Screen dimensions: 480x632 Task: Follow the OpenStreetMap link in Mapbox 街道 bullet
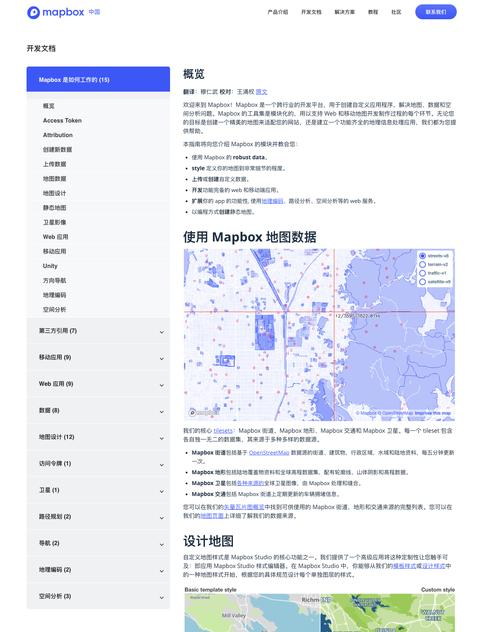click(269, 453)
